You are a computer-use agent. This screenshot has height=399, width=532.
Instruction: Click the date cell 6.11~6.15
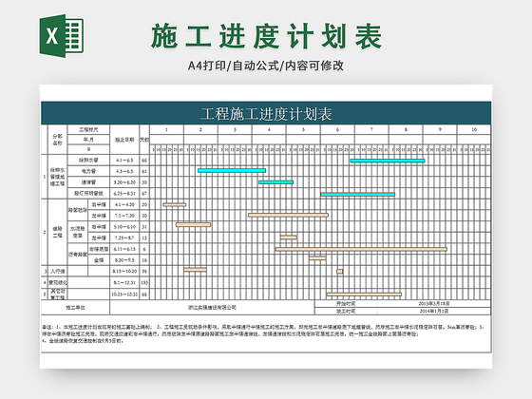point(124,249)
